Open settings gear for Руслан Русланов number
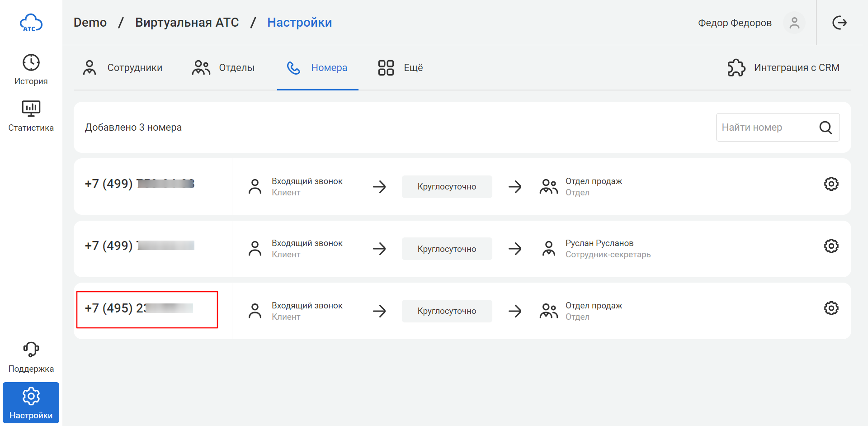Viewport: 868px width, 426px height. tap(831, 246)
